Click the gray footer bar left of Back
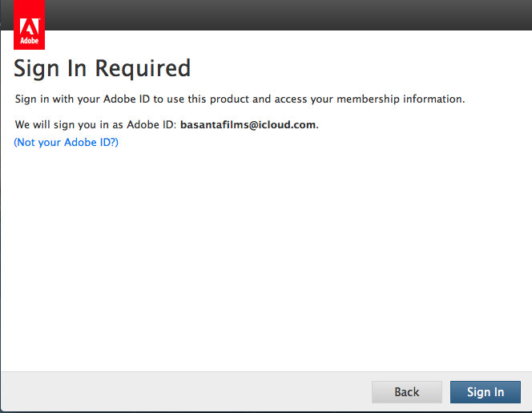The width and height of the screenshot is (532, 413). click(184, 392)
